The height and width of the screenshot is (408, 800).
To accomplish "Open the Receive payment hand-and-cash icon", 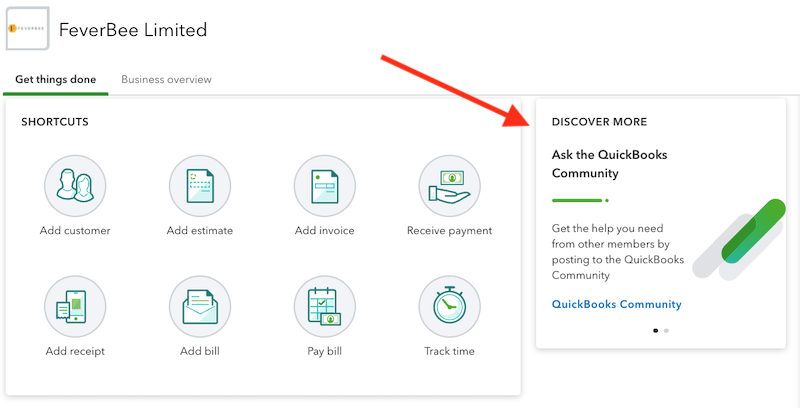I will [449, 186].
